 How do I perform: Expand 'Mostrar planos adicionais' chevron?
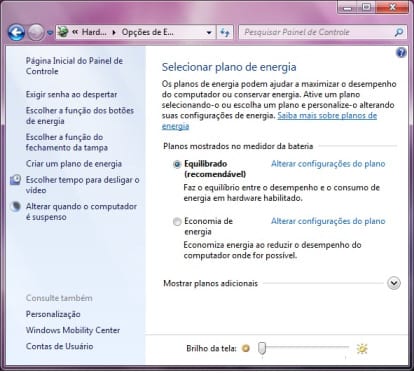394,283
